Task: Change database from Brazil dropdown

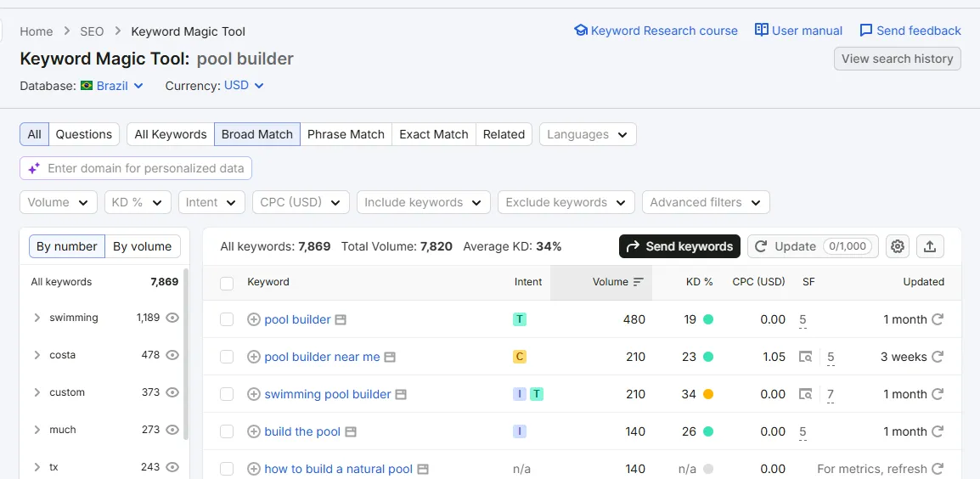Action: (112, 86)
